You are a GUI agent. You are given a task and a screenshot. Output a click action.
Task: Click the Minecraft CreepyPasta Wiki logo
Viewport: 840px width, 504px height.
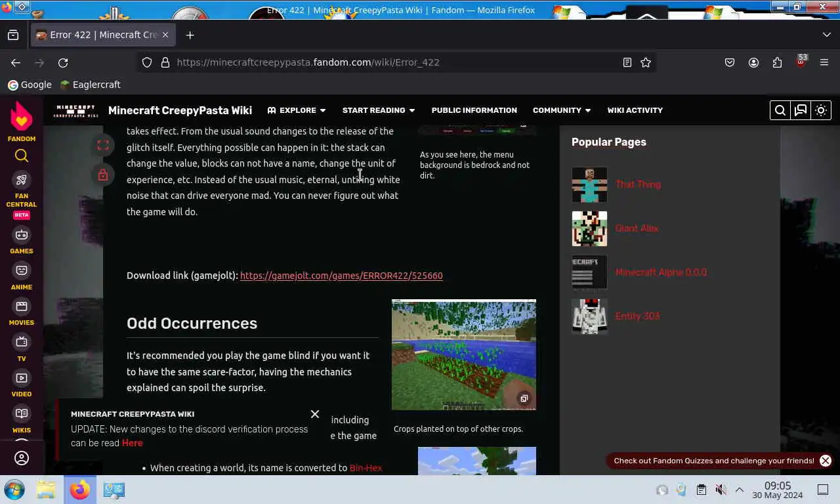(76, 110)
